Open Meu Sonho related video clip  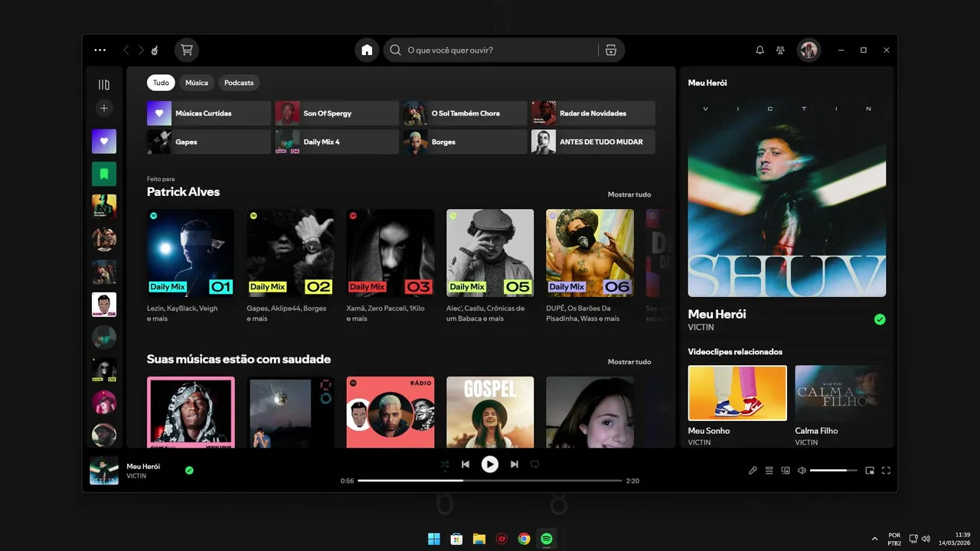click(737, 393)
